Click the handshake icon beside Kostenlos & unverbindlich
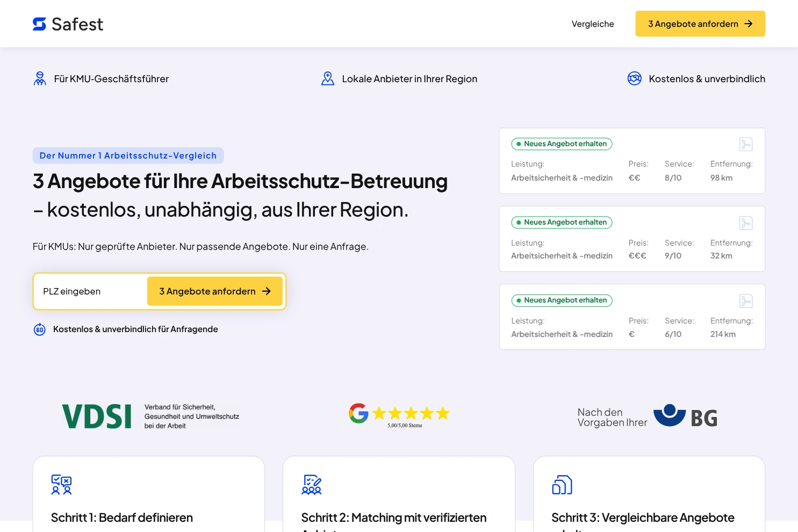 pos(635,78)
